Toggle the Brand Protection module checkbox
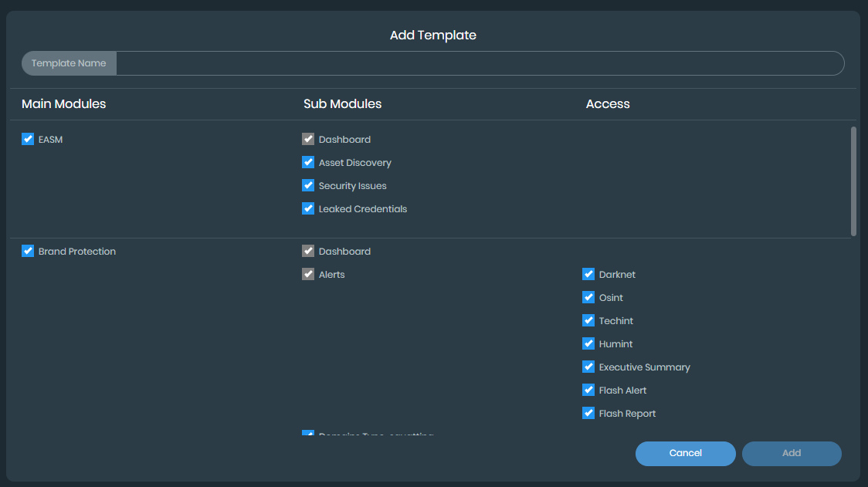 coord(28,252)
